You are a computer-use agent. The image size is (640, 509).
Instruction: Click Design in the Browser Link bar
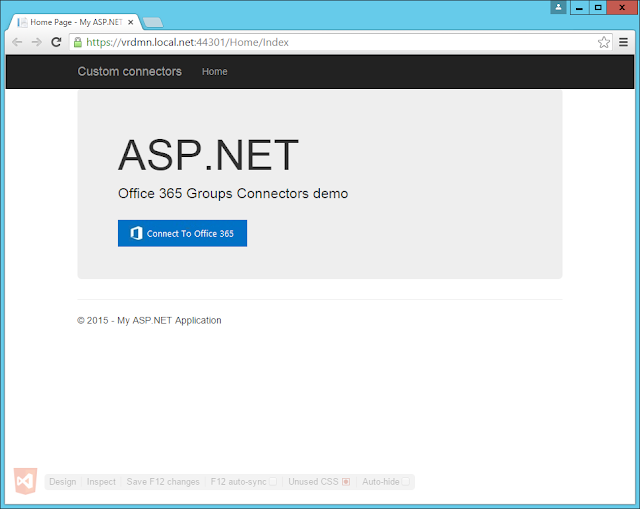tap(62, 482)
